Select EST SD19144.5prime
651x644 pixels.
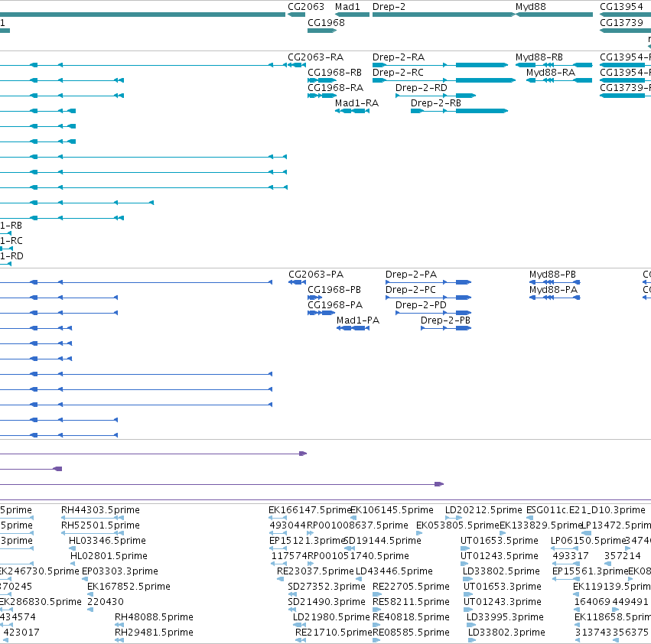point(382,541)
